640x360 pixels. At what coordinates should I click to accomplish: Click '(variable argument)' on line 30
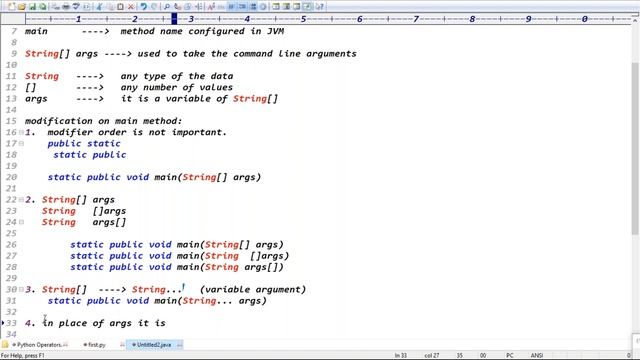[253, 289]
